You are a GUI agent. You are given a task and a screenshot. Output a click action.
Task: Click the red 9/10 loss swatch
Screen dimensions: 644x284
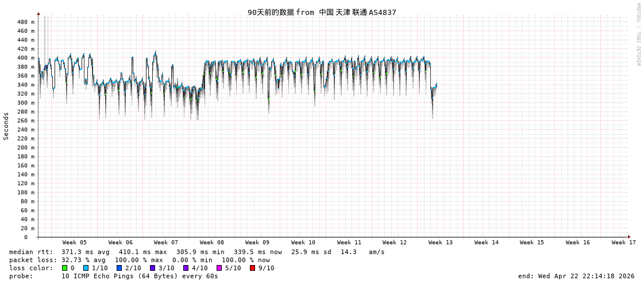pos(252,268)
